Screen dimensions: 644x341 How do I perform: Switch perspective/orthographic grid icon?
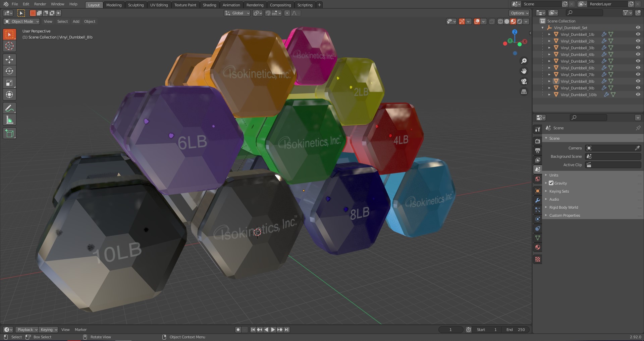[x=524, y=91]
